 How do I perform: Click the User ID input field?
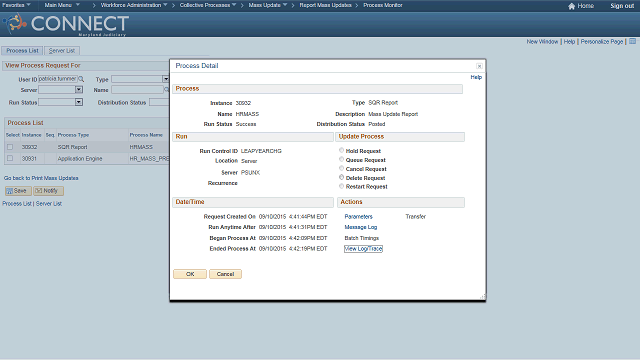click(x=58, y=79)
